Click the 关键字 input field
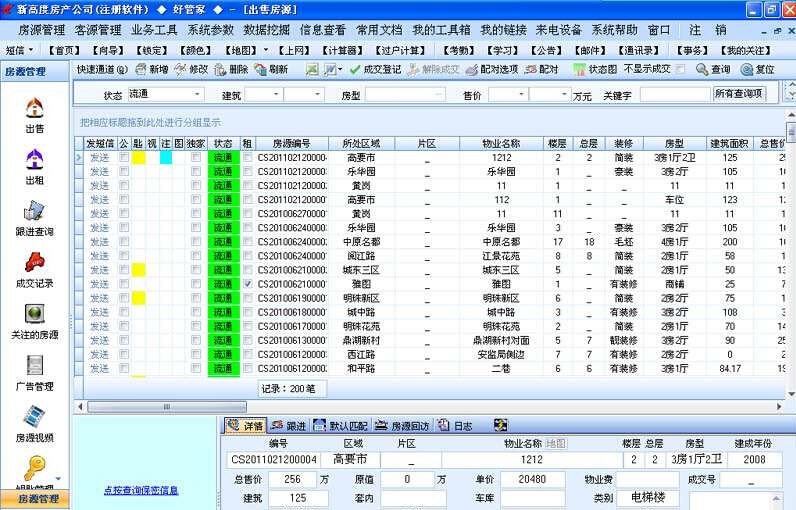 click(674, 94)
